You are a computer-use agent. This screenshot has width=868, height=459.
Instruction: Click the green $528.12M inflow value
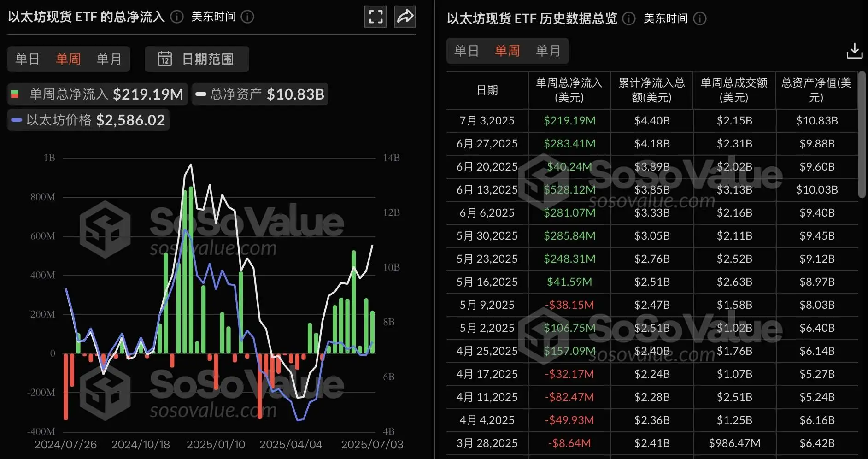coord(569,189)
